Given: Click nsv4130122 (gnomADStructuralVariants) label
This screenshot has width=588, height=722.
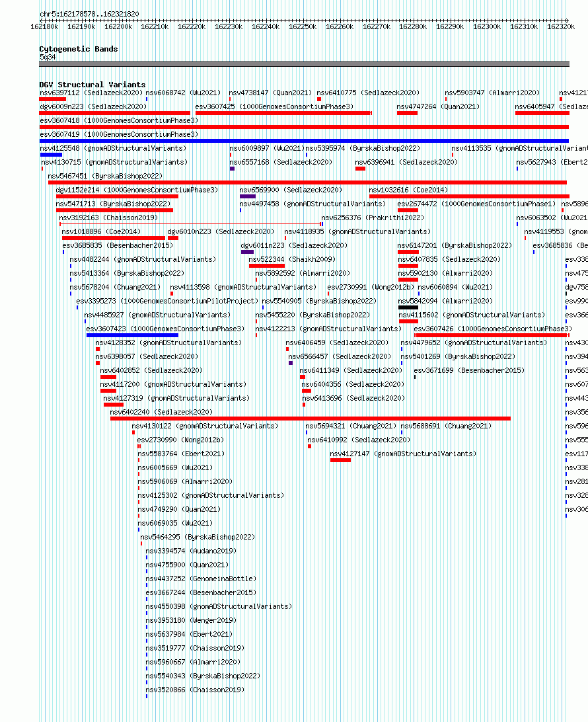Looking at the screenshot, I should tap(205, 426).
